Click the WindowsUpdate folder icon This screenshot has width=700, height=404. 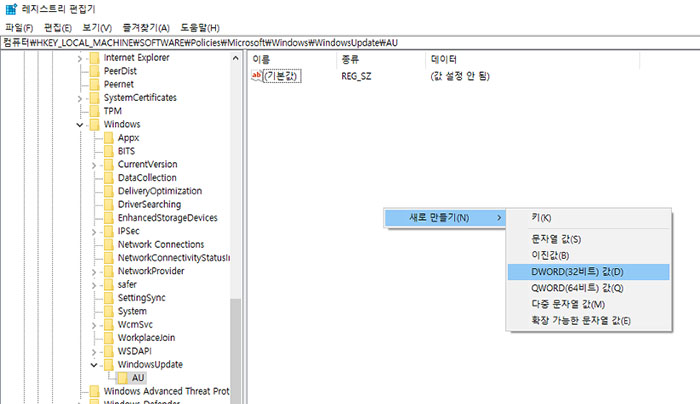(x=109, y=364)
